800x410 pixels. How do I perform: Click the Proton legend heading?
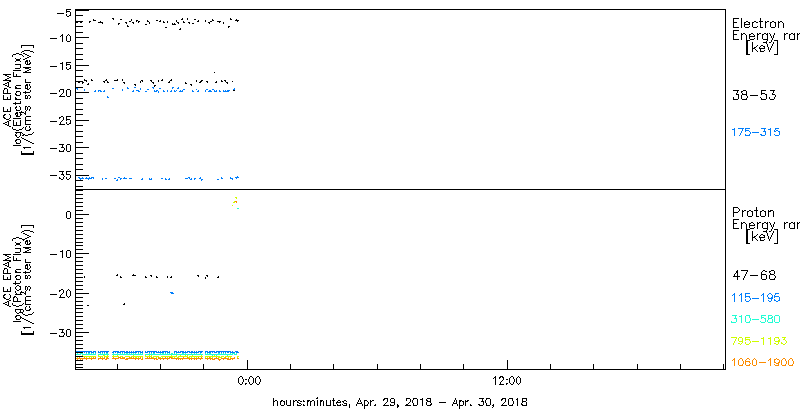(x=753, y=213)
